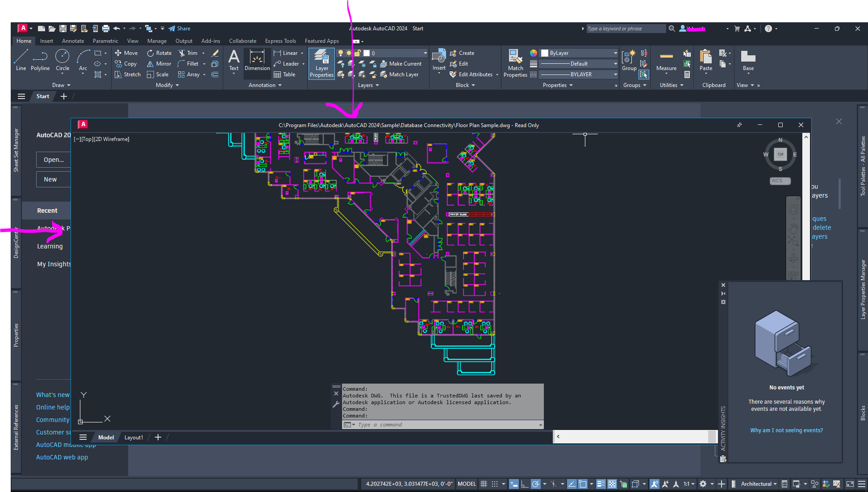Switch to Express Tools tab
This screenshot has width=868, height=492.
pyautogui.click(x=280, y=41)
